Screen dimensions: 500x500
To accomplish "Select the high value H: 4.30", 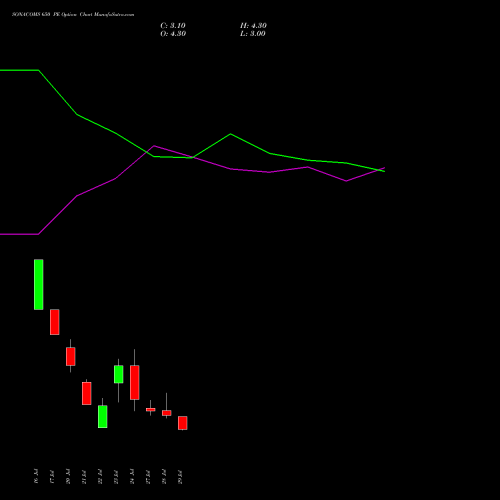I will coord(253,26).
